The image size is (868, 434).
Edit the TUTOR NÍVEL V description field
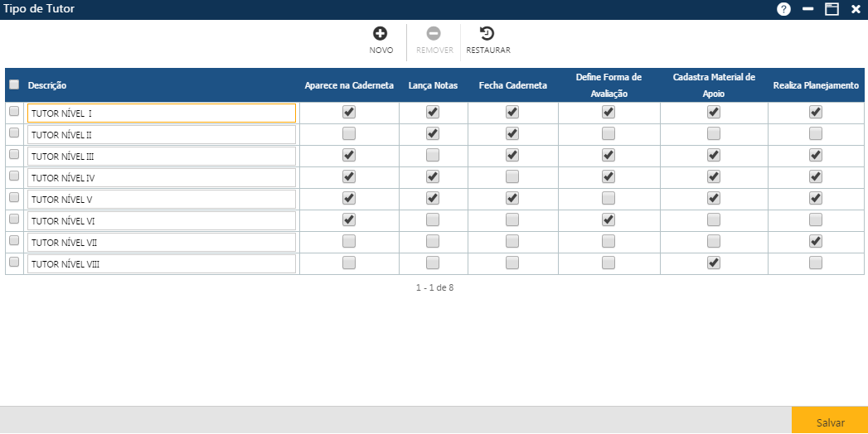162,199
